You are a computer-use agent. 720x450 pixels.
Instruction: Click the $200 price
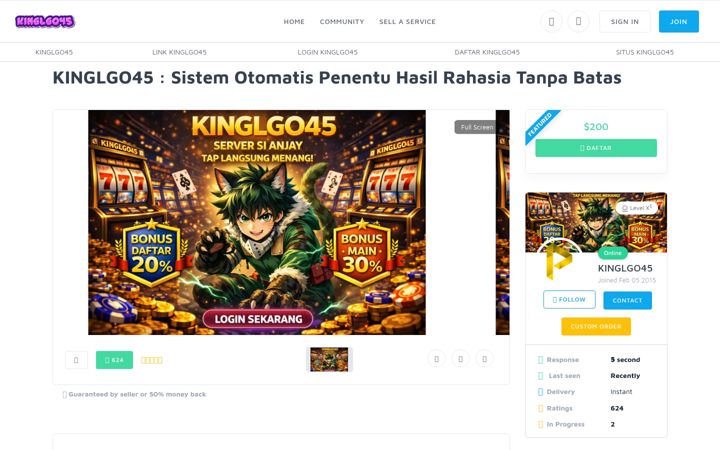pyautogui.click(x=596, y=127)
